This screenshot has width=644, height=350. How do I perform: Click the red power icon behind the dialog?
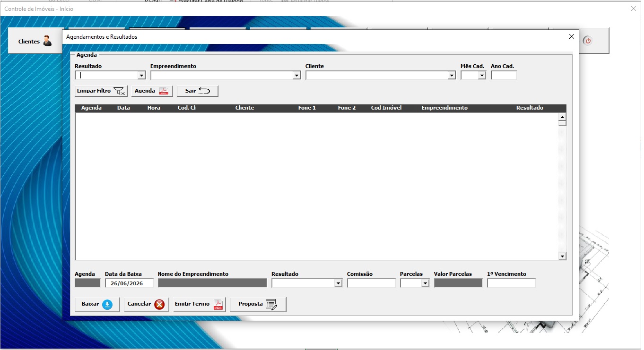(x=588, y=41)
